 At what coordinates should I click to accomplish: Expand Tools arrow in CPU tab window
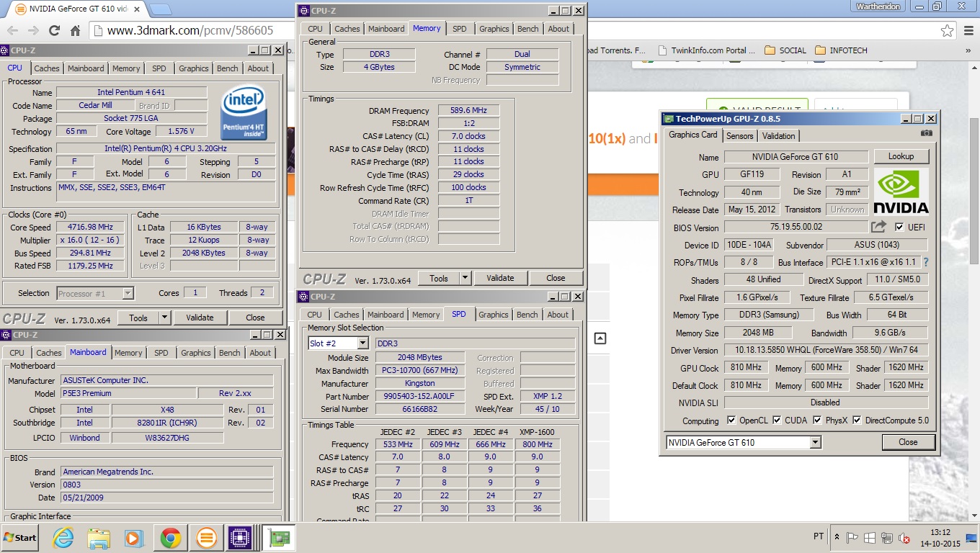point(164,318)
